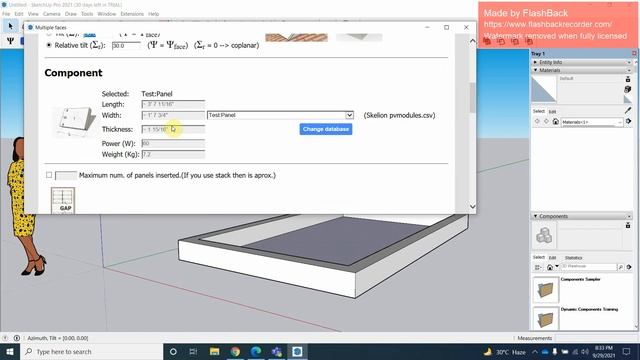Open the File menu
This screenshot has height=360, width=640.
[x=6, y=14]
